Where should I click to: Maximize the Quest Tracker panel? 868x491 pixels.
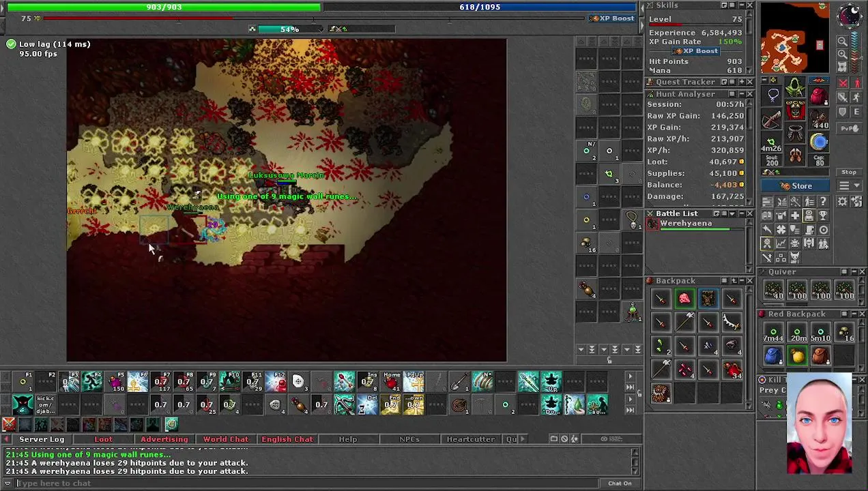(x=741, y=82)
